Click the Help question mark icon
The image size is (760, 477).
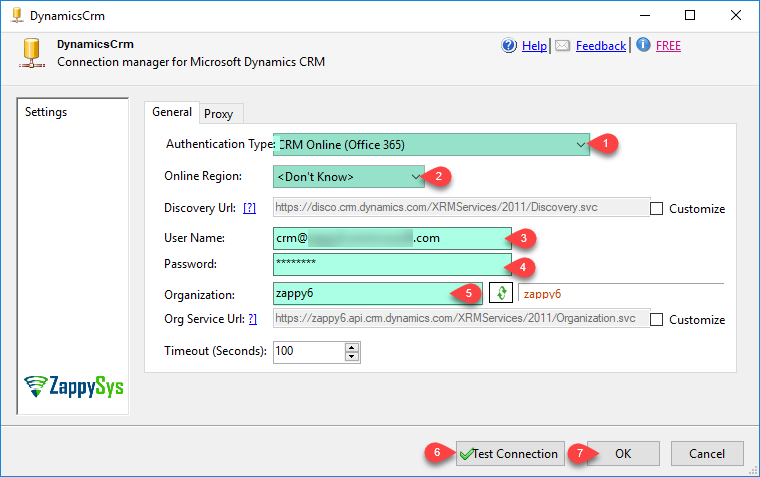[x=509, y=46]
